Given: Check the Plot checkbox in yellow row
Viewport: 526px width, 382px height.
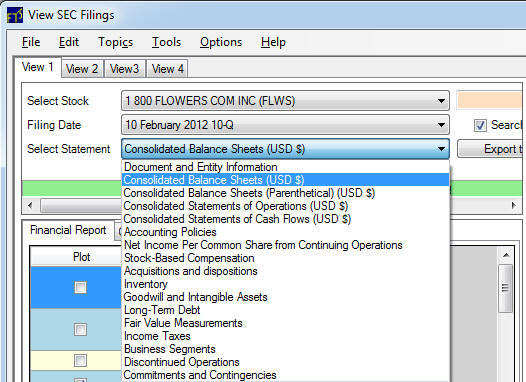Looking at the screenshot, I should pos(80,361).
